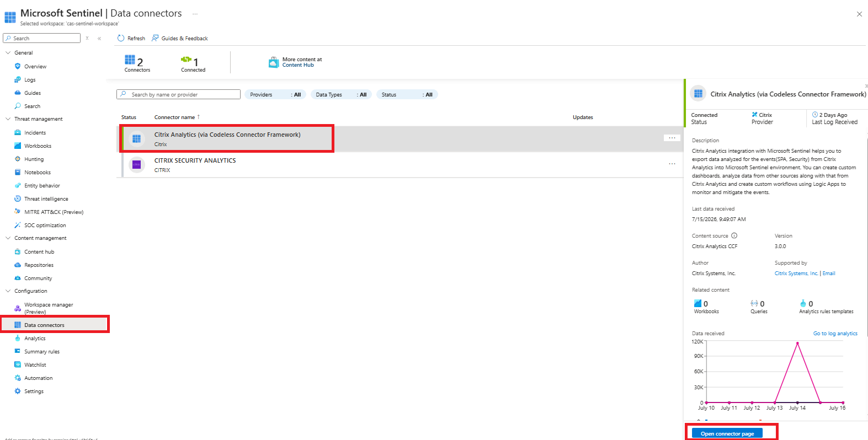Click the Microsoft Sentinel logo icon
The image size is (868, 440).
tap(10, 17)
